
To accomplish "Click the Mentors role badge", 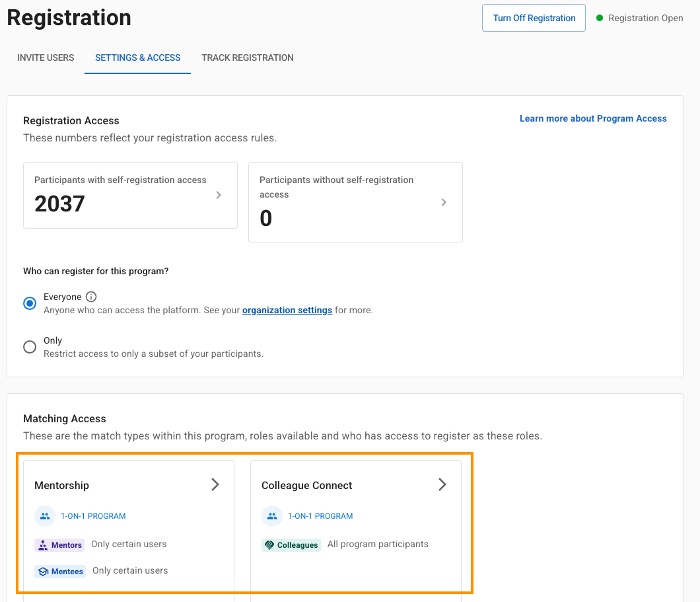I will point(59,545).
